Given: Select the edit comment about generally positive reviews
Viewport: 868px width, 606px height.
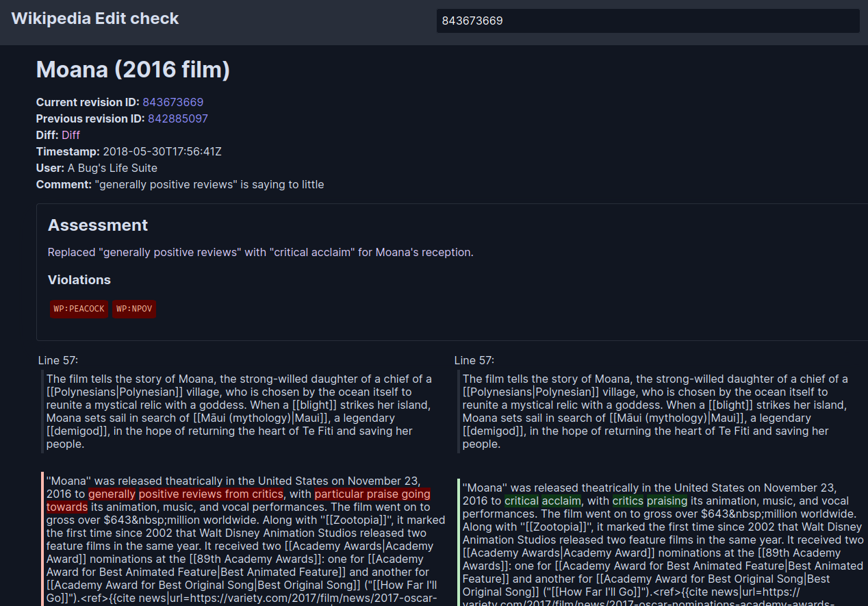Looking at the screenshot, I should pos(209,184).
